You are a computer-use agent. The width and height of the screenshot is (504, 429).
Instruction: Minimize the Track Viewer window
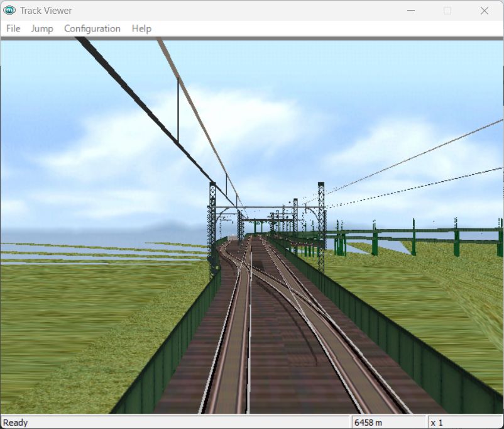[410, 11]
